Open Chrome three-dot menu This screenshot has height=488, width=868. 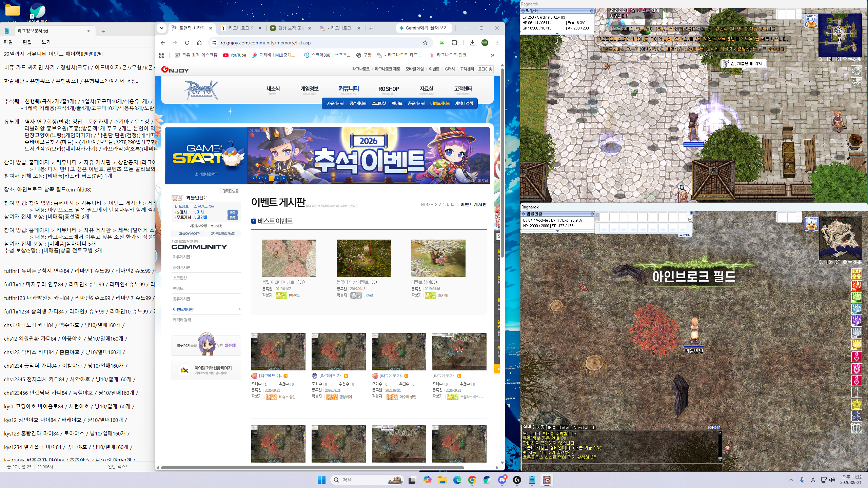point(497,43)
